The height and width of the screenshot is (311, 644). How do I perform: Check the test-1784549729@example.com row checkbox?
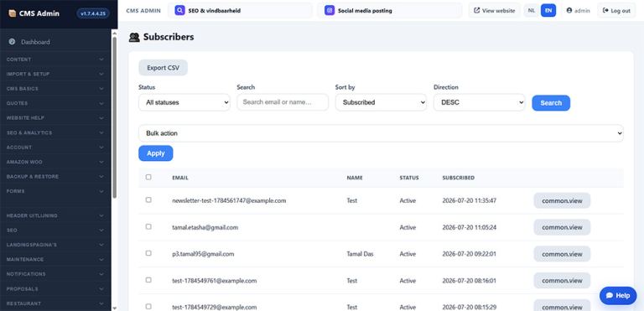point(148,307)
